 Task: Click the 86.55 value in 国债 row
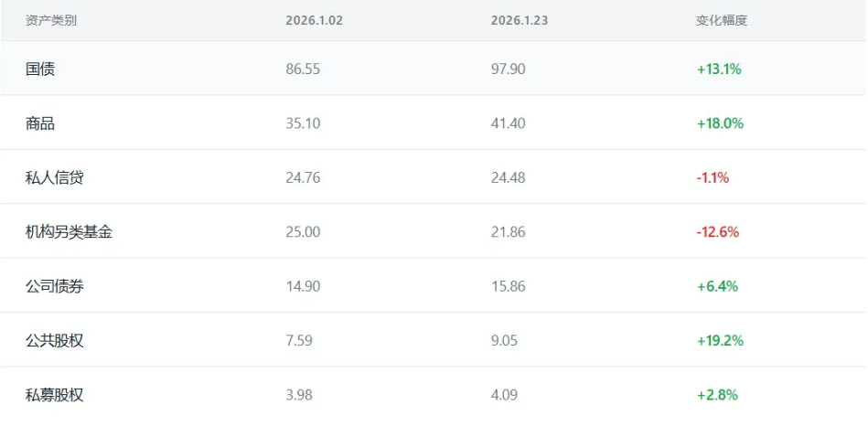coord(303,69)
